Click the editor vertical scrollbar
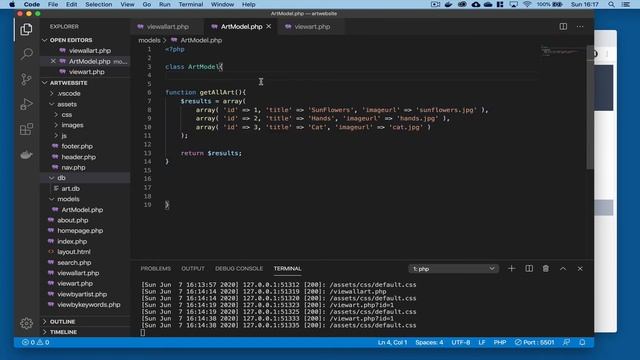 click(x=590, y=108)
